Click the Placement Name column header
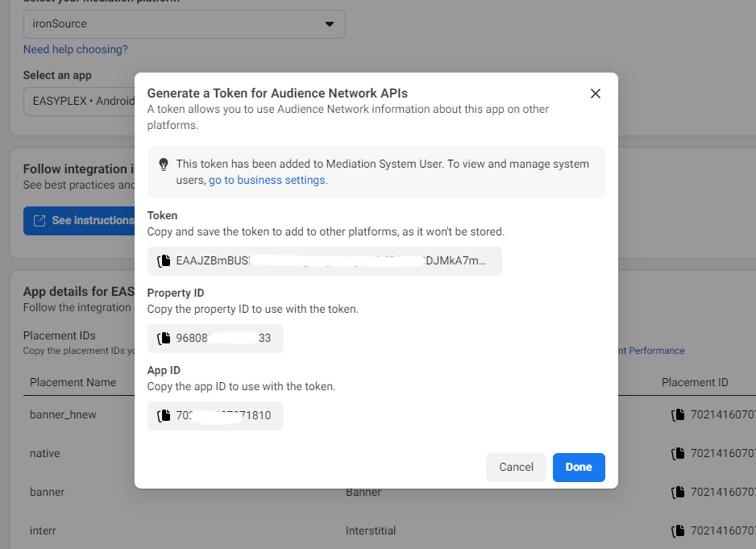This screenshot has width=756, height=549. [x=73, y=382]
